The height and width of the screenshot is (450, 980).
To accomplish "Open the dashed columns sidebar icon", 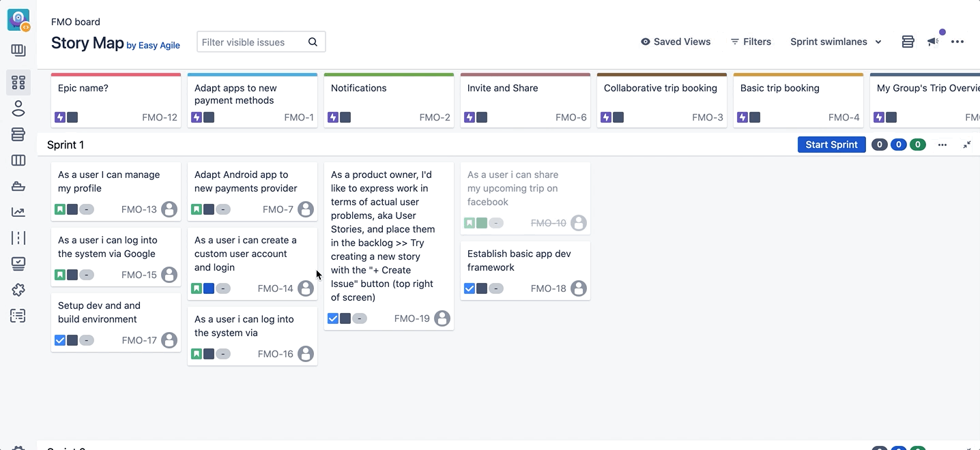I will pyautogui.click(x=18, y=238).
